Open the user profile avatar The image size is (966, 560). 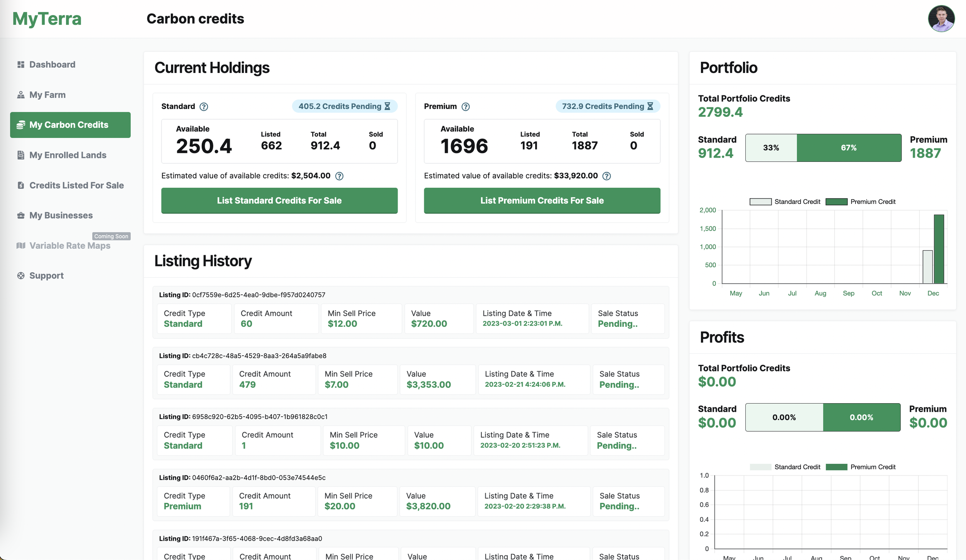(x=941, y=19)
